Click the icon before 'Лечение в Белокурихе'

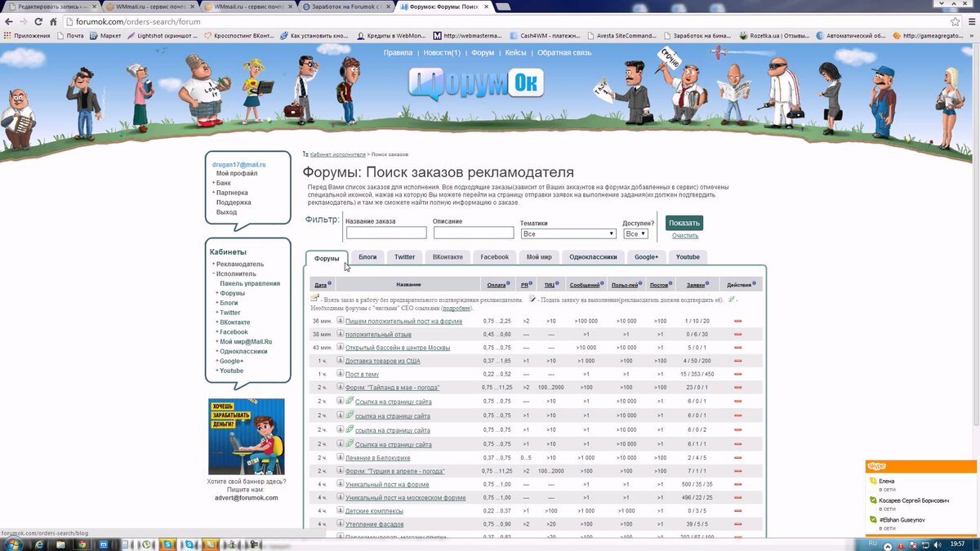[x=340, y=457]
